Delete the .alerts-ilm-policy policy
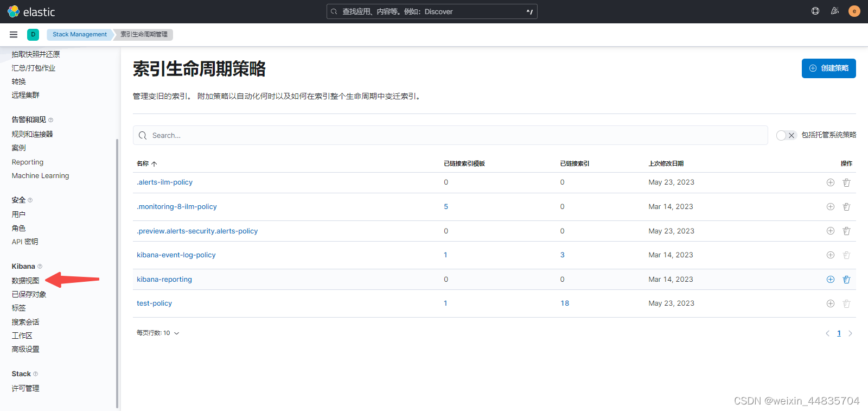Image resolution: width=868 pixels, height=411 pixels. pyautogui.click(x=846, y=182)
